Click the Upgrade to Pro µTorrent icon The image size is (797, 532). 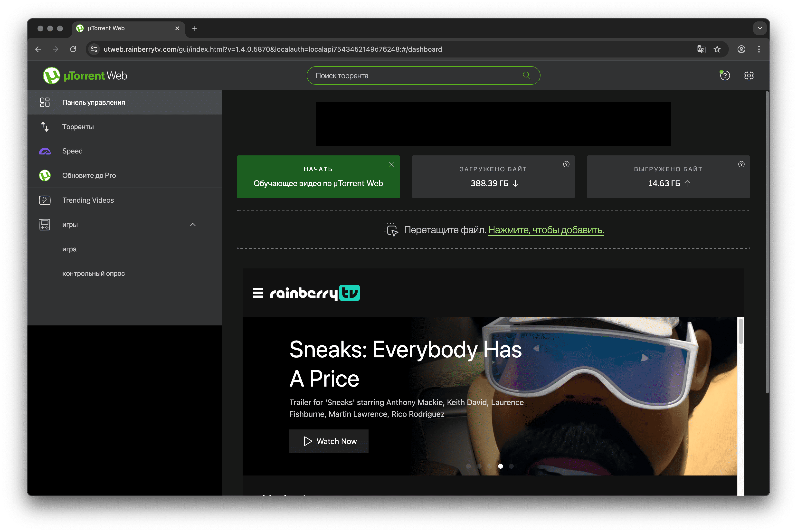(x=44, y=175)
